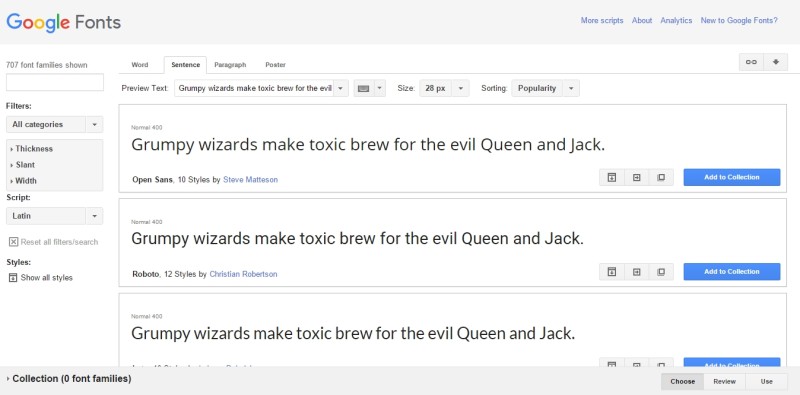Click the font search input field
The width and height of the screenshot is (800, 395).
coord(55,82)
